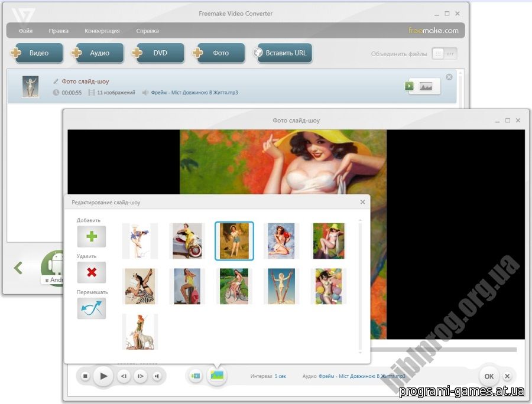Open the Конвертация menu

click(102, 31)
